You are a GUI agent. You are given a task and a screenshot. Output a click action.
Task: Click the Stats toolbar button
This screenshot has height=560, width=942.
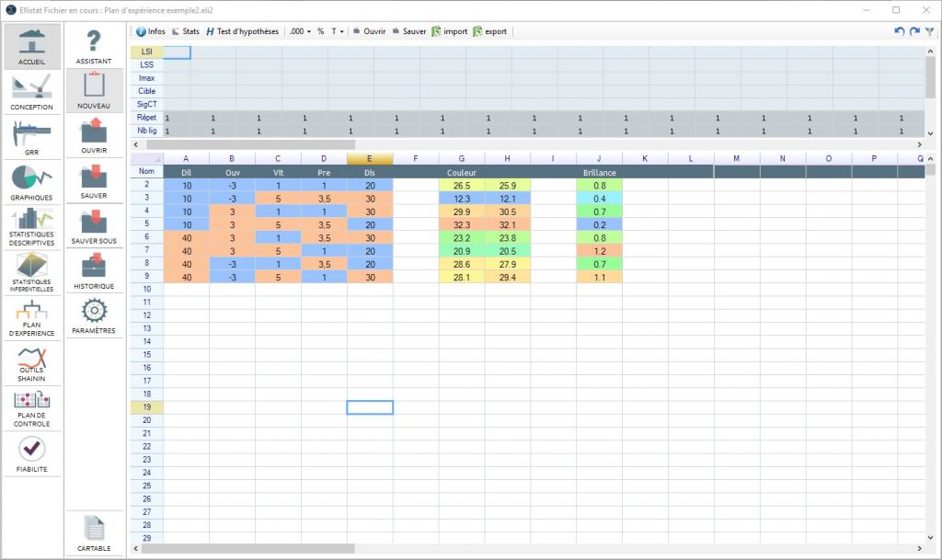click(186, 31)
